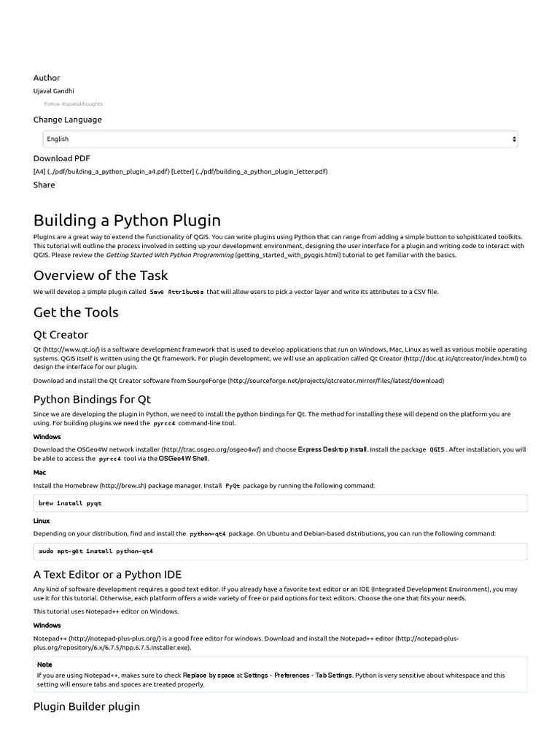Screen dimensions: 560x747
Task: Open the Change Language dropdown showing English
Action: click(x=280, y=139)
